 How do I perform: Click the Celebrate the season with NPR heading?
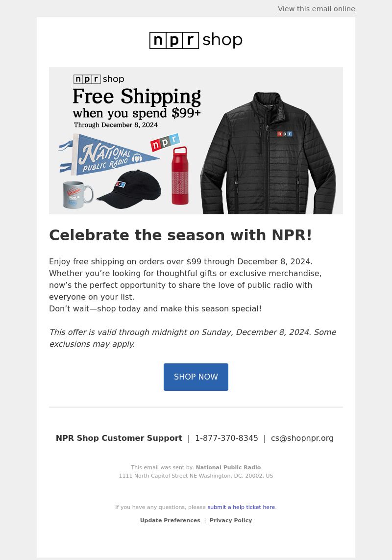pos(181,235)
